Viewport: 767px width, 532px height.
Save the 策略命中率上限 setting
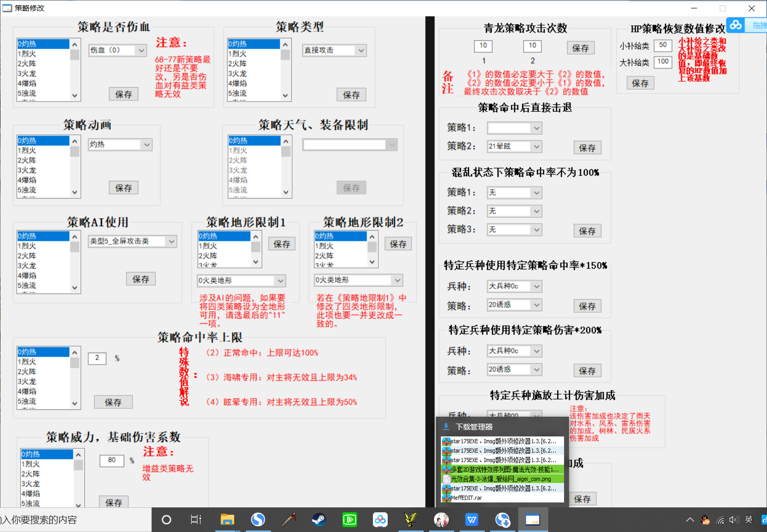(x=113, y=402)
